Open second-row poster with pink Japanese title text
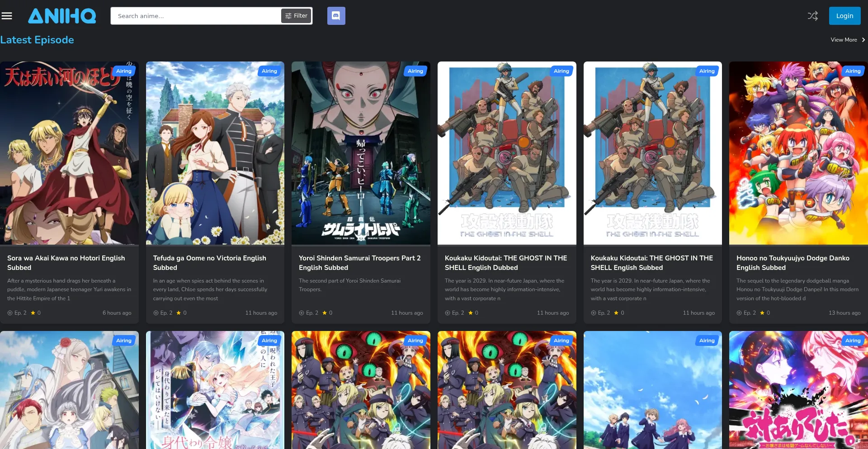 [798, 390]
